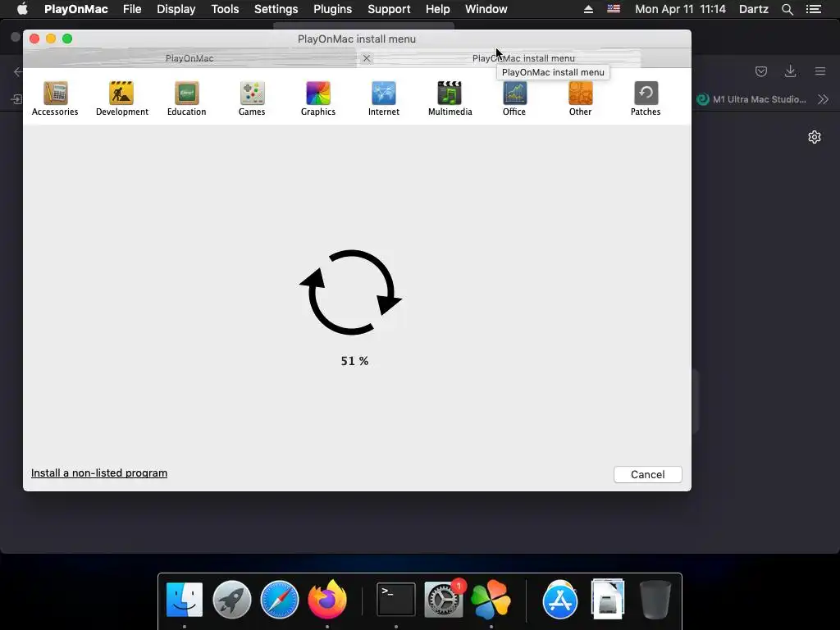840x630 pixels.
Task: Open Launchpad from the Dock
Action: (x=232, y=600)
